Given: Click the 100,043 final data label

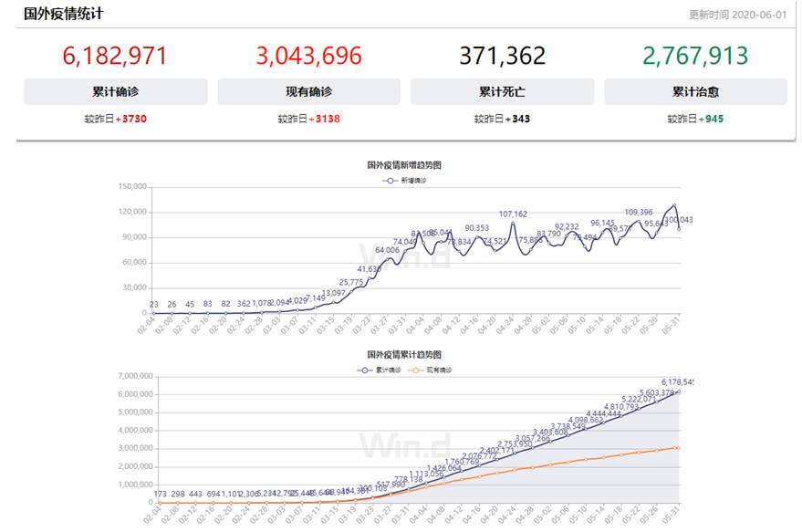Looking at the screenshot, I should coord(679,219).
